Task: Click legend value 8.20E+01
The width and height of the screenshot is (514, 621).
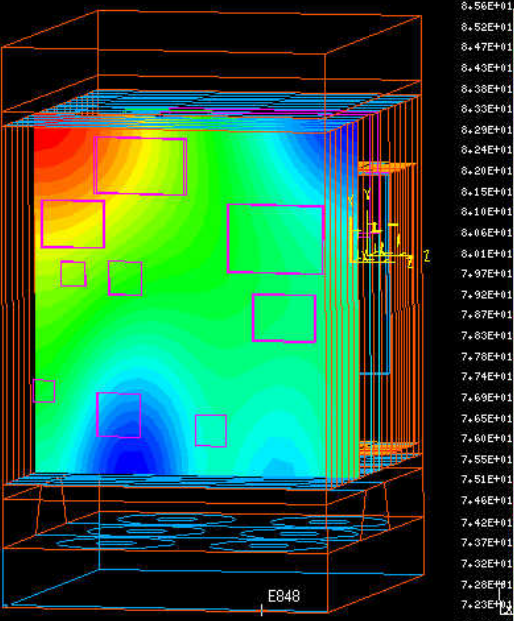Action: coord(487,171)
